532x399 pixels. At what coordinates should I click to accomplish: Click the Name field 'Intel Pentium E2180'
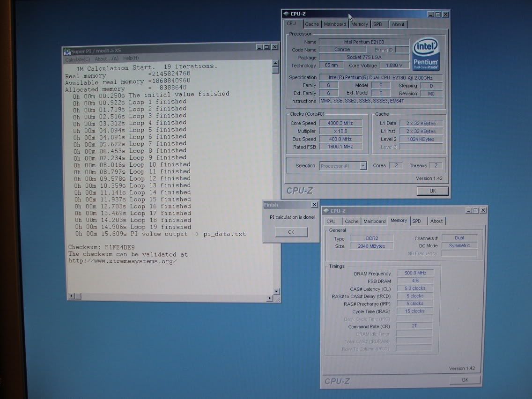(x=364, y=42)
